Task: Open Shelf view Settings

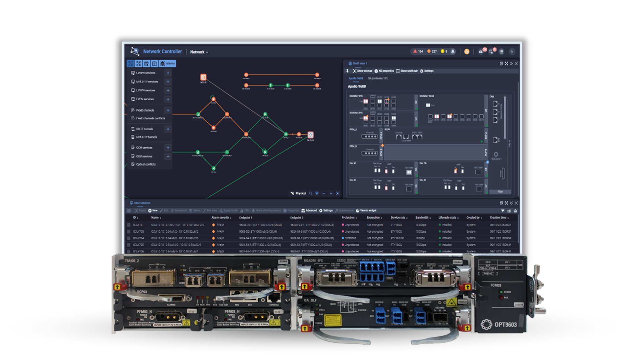Action: coord(427,71)
